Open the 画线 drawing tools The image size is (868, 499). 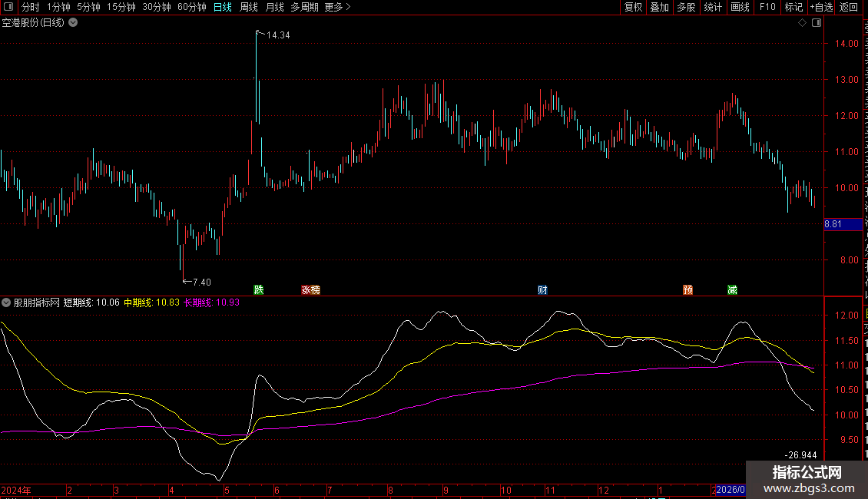(740, 7)
